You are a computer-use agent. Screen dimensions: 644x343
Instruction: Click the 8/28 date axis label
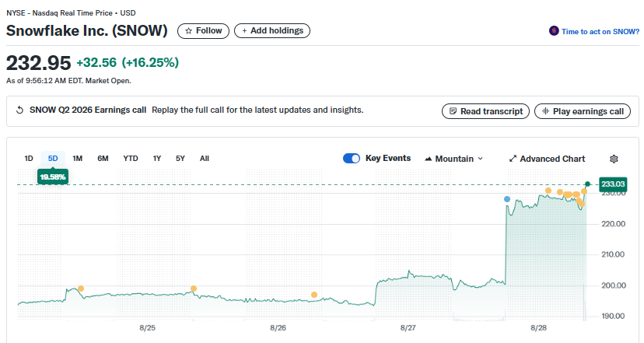[x=538, y=327]
